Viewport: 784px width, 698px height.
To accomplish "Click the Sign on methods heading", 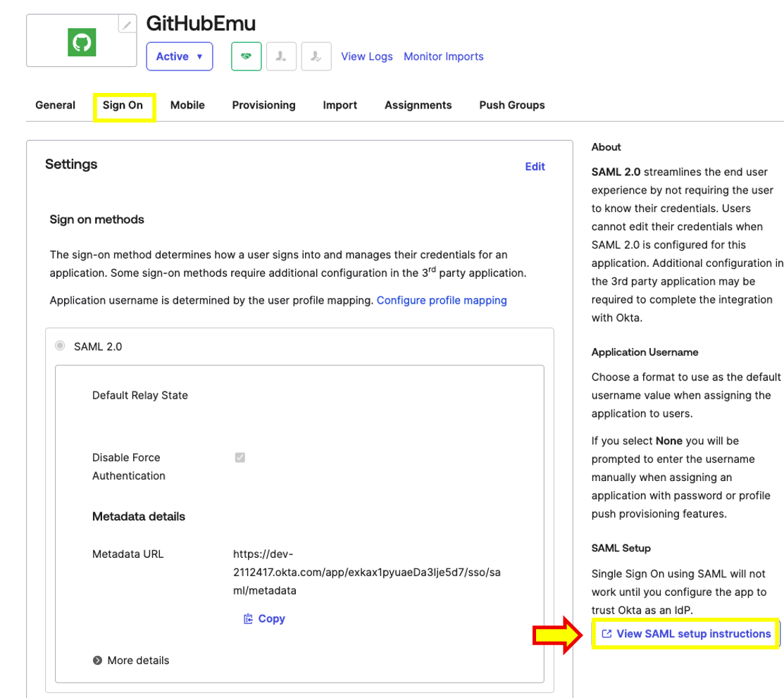I will tap(97, 220).
